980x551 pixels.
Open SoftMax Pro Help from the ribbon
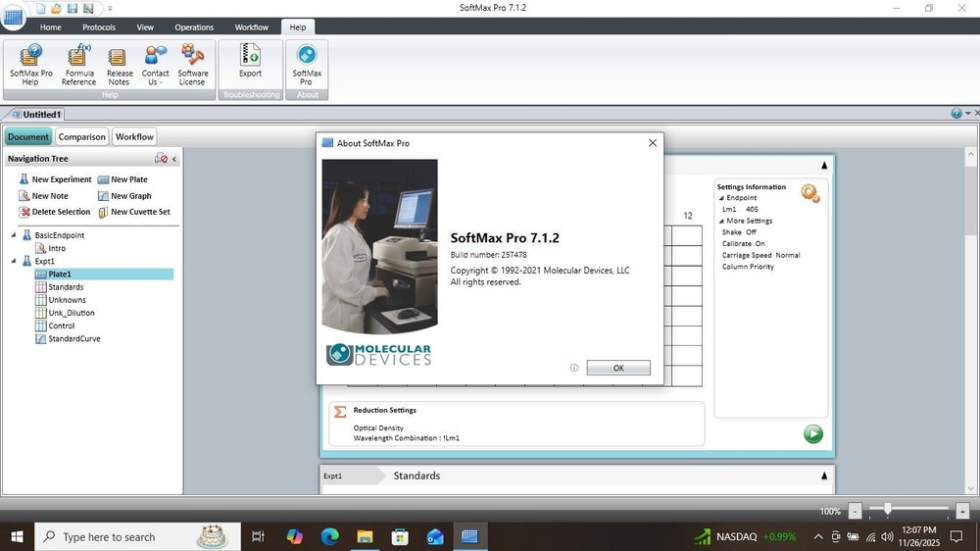pos(30,65)
